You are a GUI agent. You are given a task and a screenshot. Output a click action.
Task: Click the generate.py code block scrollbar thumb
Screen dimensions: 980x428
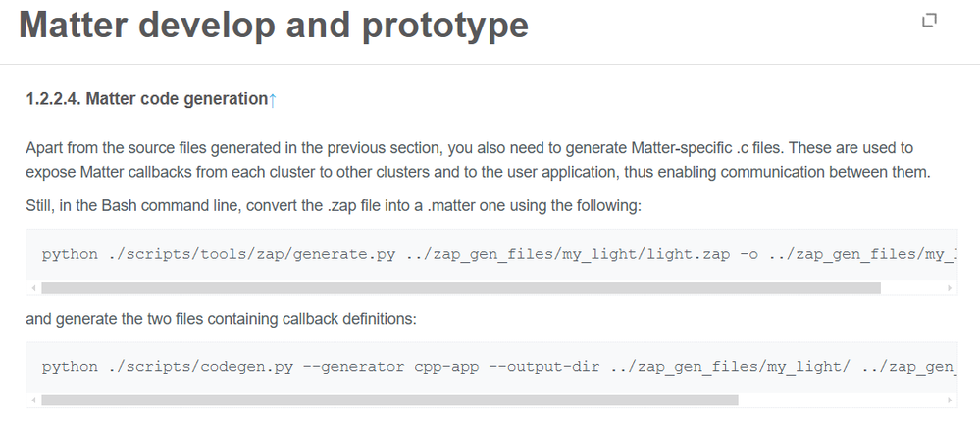[x=461, y=288]
